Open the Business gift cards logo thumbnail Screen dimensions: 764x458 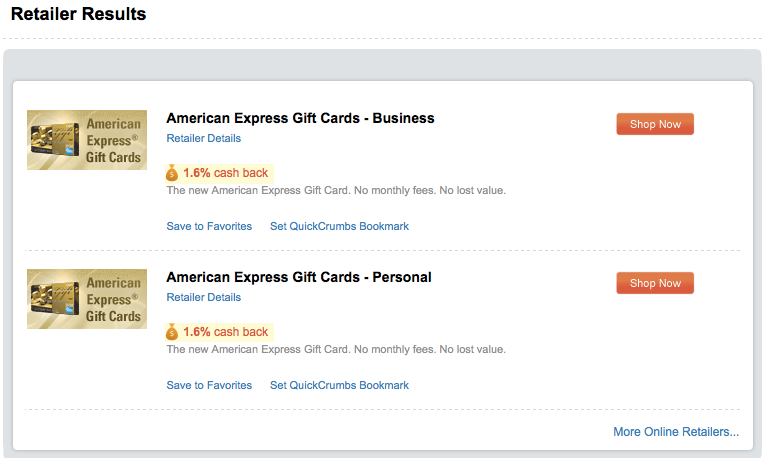[x=87, y=140]
